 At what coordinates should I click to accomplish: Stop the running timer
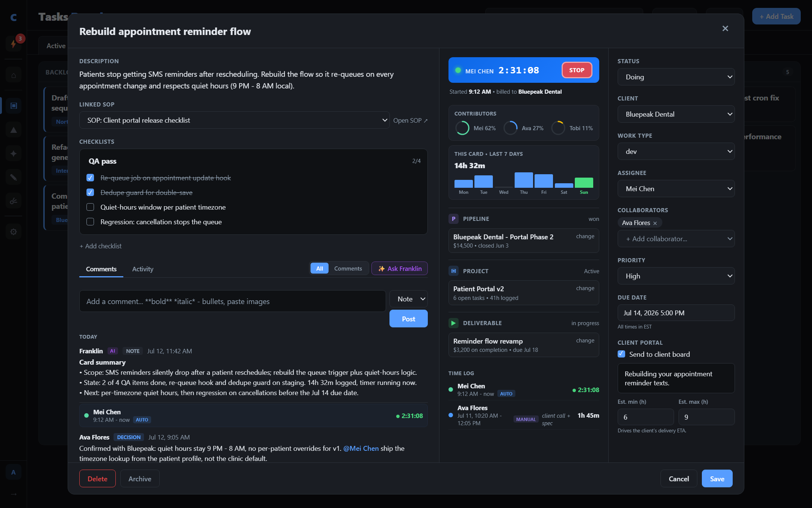click(577, 70)
